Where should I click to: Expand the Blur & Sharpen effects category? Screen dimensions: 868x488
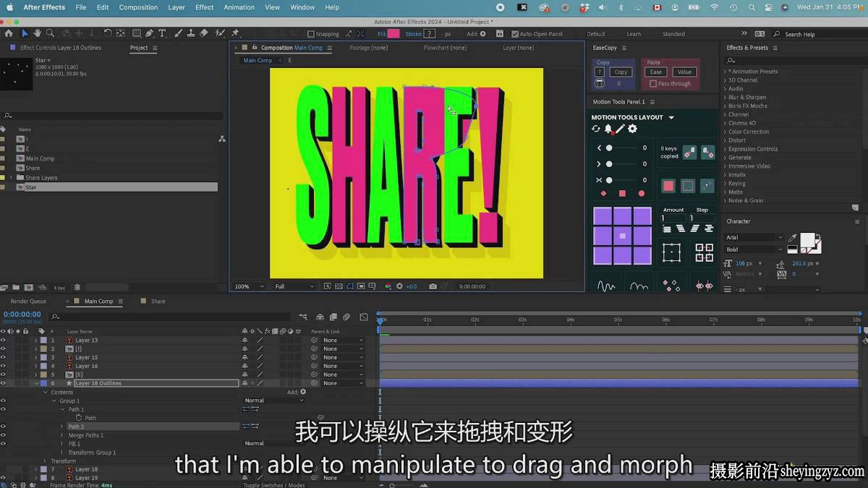tap(725, 97)
